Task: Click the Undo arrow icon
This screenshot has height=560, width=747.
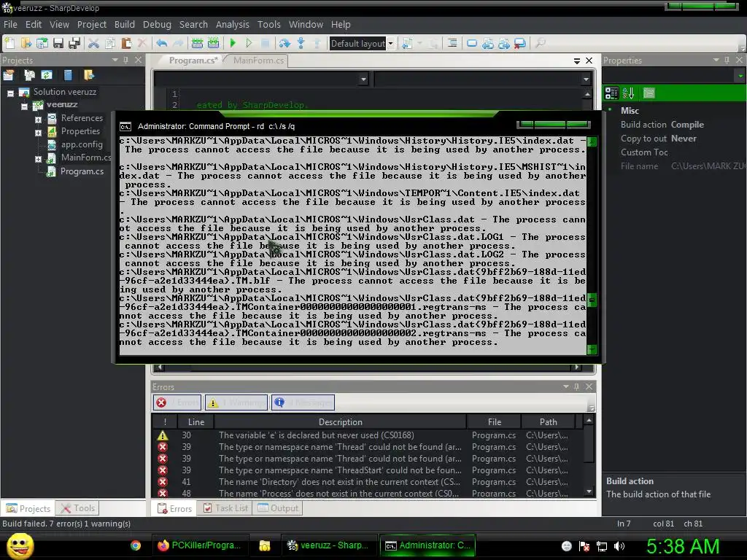Action: pos(161,43)
